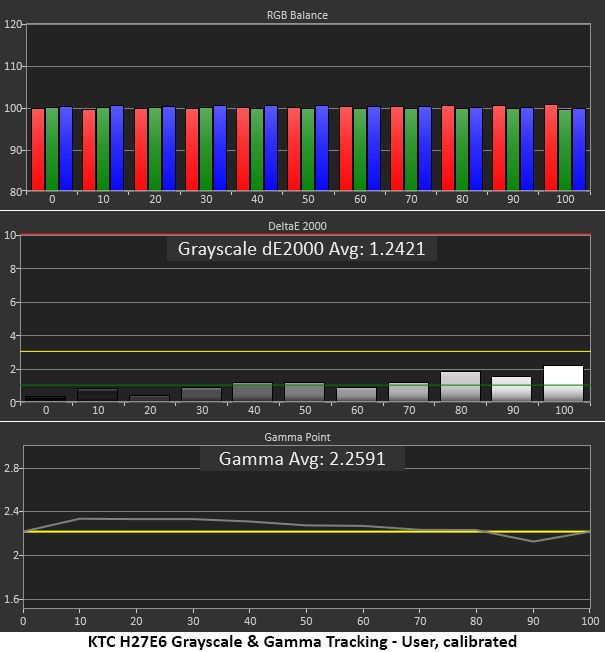Select the Gamma Avg: 2.2591 label
The image size is (605, 652).
(x=302, y=459)
